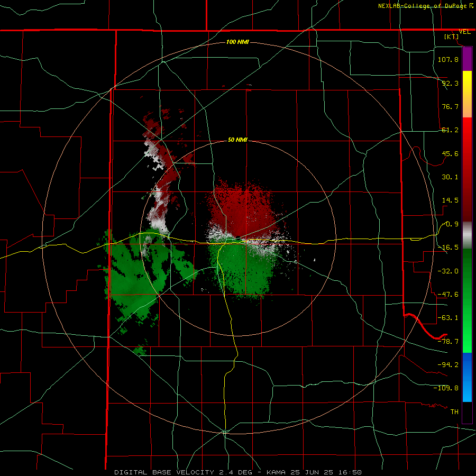Image resolution: width=476 pixels, height=476 pixels.
Task: Pick the red outbound segment of the color bar
Action: [467, 169]
